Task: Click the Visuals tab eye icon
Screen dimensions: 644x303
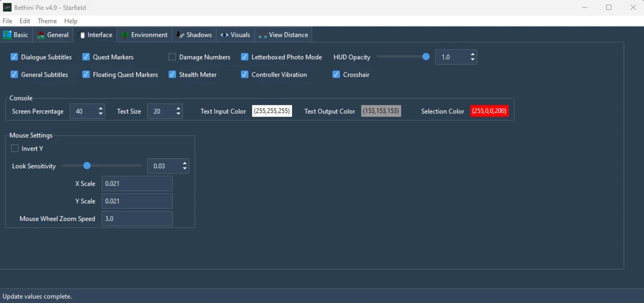Action: 224,35
